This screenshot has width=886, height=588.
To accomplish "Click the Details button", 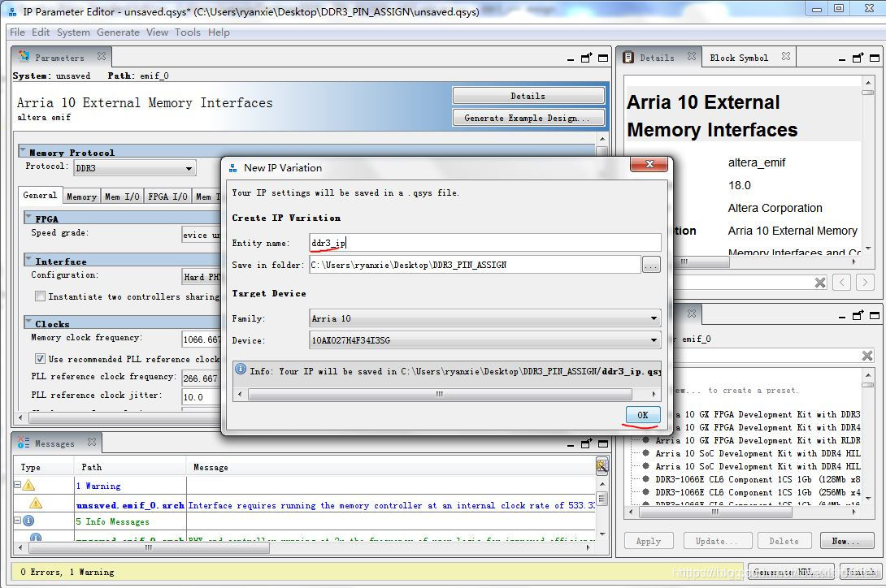I will coord(528,96).
